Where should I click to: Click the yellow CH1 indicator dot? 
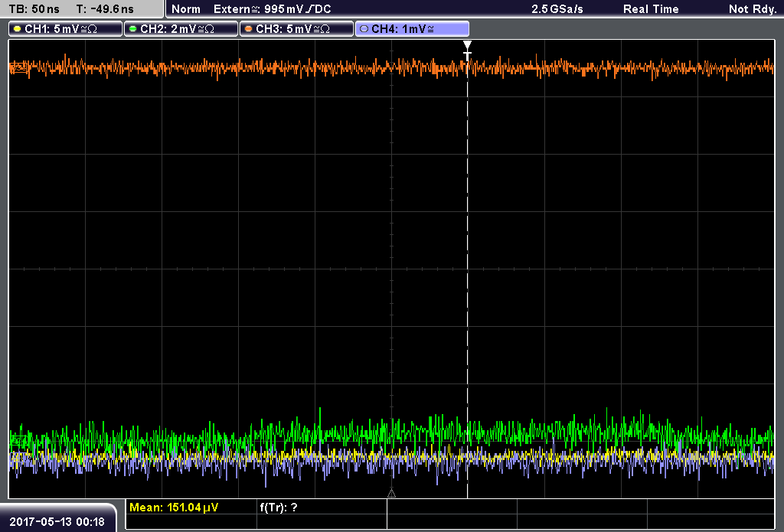18,29
